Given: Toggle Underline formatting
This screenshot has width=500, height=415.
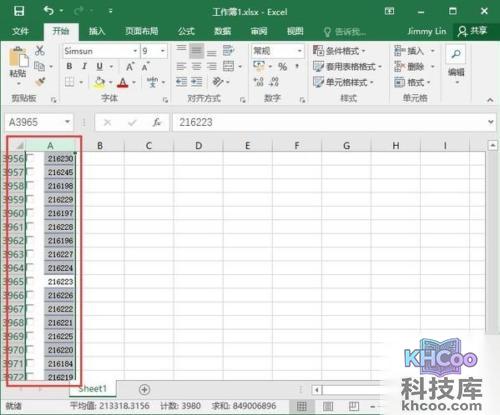Looking at the screenshot, I should pyautogui.click(x=99, y=66).
